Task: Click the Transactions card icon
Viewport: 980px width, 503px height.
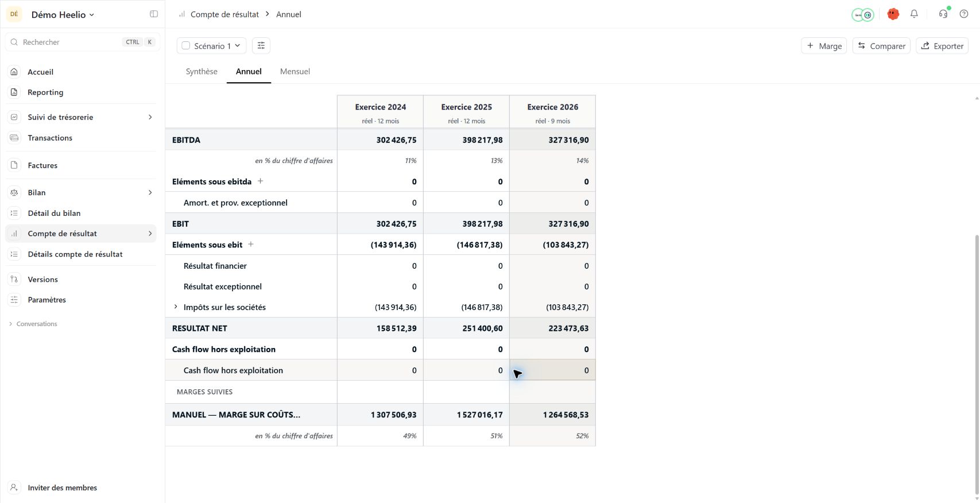Action: coord(14,138)
